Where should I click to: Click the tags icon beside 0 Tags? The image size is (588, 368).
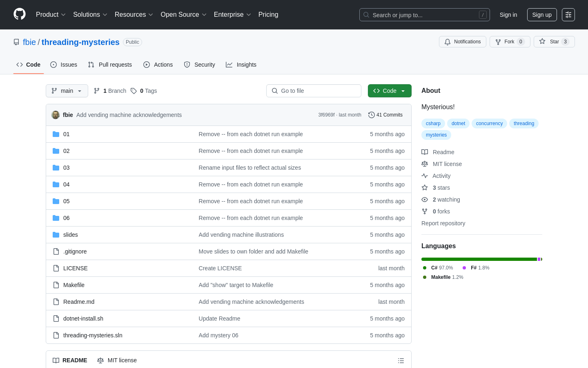point(134,91)
